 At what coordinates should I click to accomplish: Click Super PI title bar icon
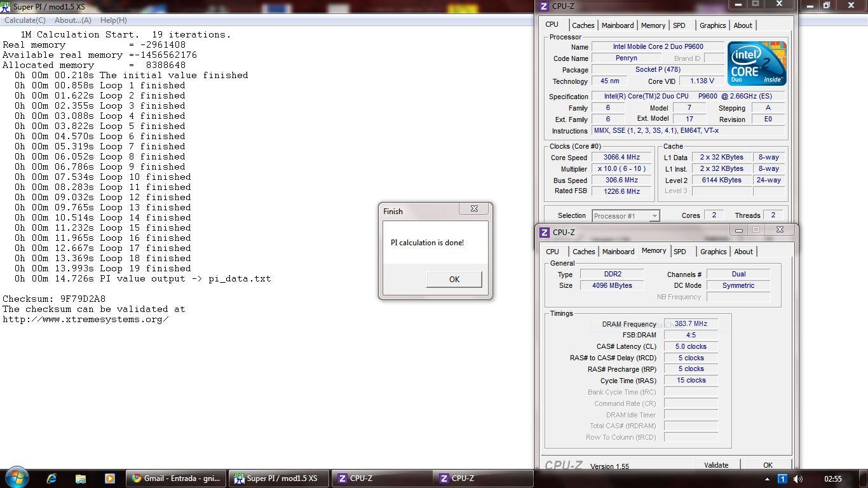tap(6, 6)
